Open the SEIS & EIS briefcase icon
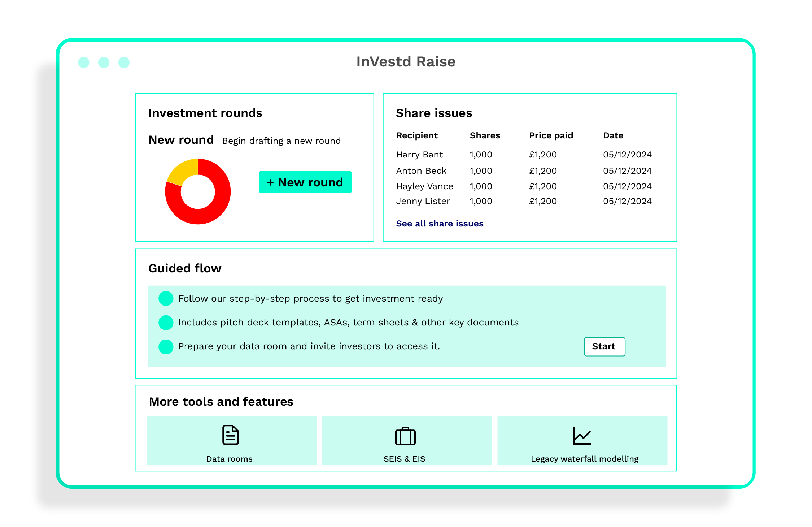Viewport: 812px width, 527px height. pyautogui.click(x=405, y=436)
